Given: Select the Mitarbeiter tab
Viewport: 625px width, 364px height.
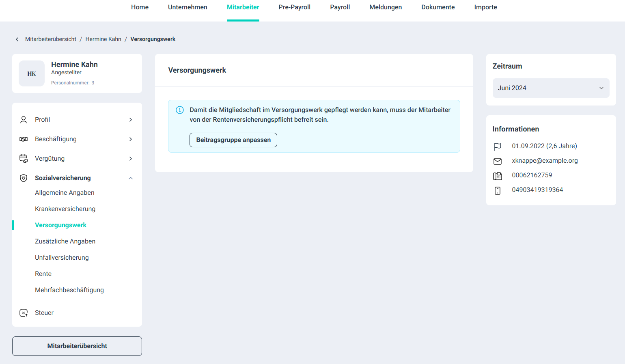Looking at the screenshot, I should pos(243,7).
